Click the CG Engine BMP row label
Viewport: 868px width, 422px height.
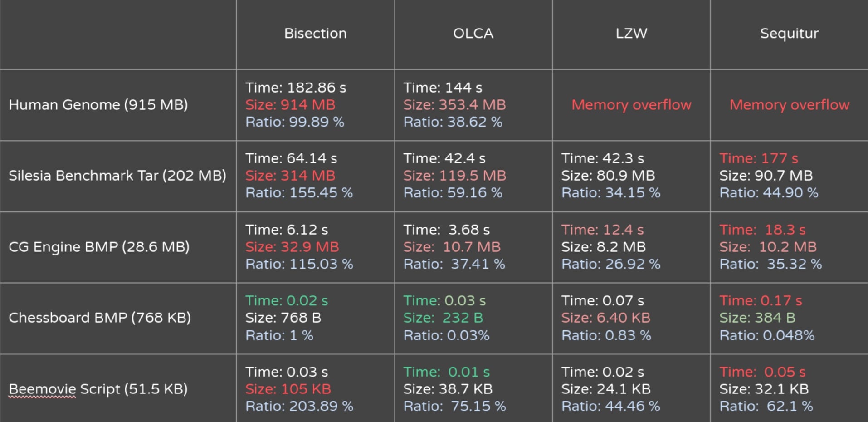[x=99, y=247]
